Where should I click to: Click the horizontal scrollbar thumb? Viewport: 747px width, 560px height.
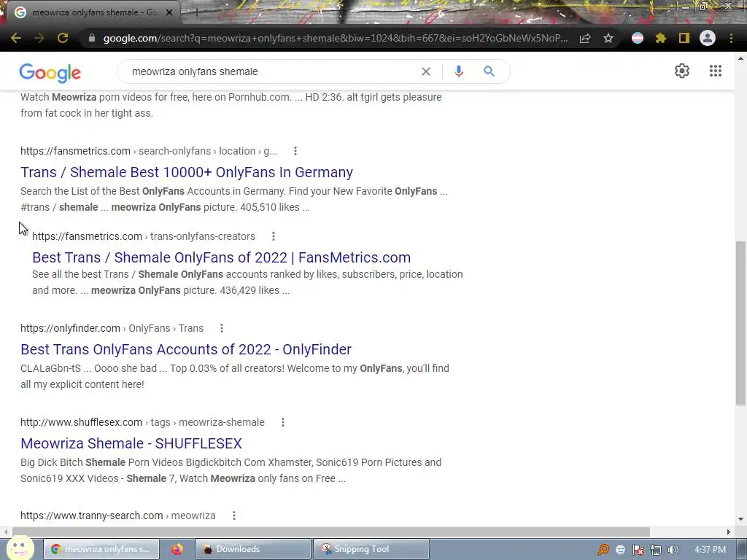pyautogui.click(x=331, y=532)
